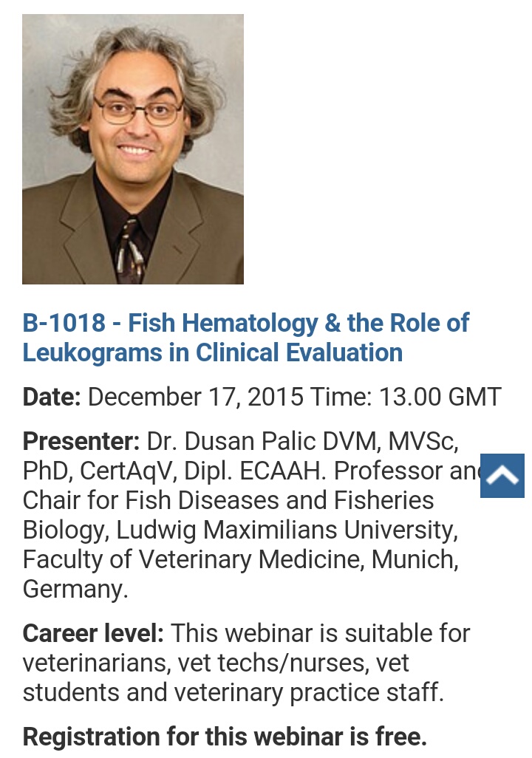532x758 pixels.
Task: Click the "13.00 GMT" time text
Action: click(x=440, y=397)
